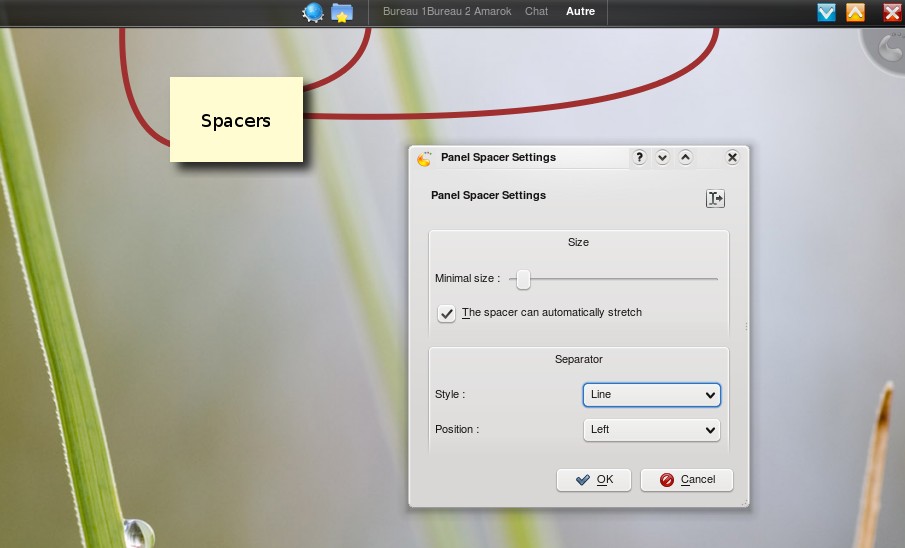Open the Position dropdown showing Left
This screenshot has height=548, width=905.
[652, 430]
